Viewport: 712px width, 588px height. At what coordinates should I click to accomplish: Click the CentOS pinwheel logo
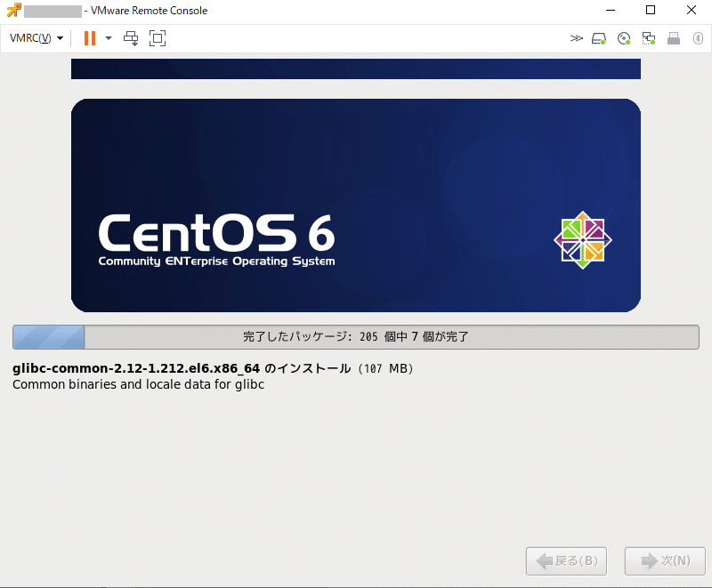point(583,240)
